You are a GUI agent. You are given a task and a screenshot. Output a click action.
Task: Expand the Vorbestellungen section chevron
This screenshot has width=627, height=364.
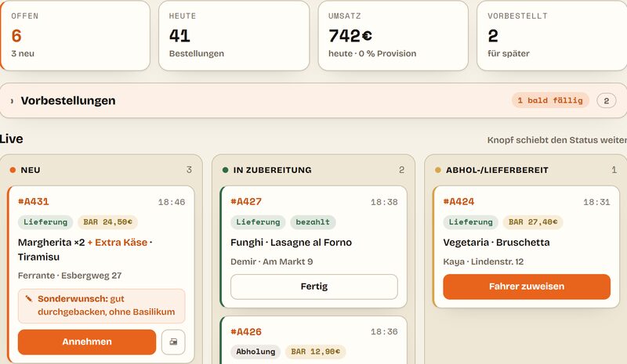coord(12,101)
